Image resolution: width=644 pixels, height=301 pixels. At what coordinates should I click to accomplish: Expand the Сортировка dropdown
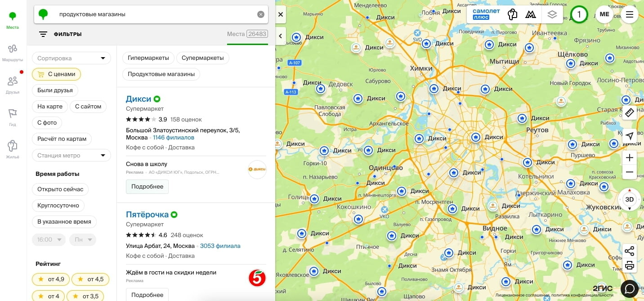click(71, 58)
